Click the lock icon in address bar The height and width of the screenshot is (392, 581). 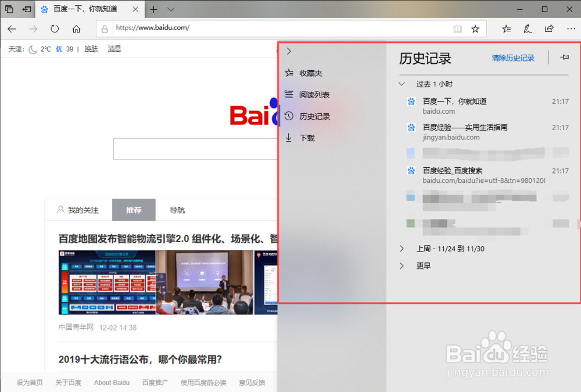[105, 29]
